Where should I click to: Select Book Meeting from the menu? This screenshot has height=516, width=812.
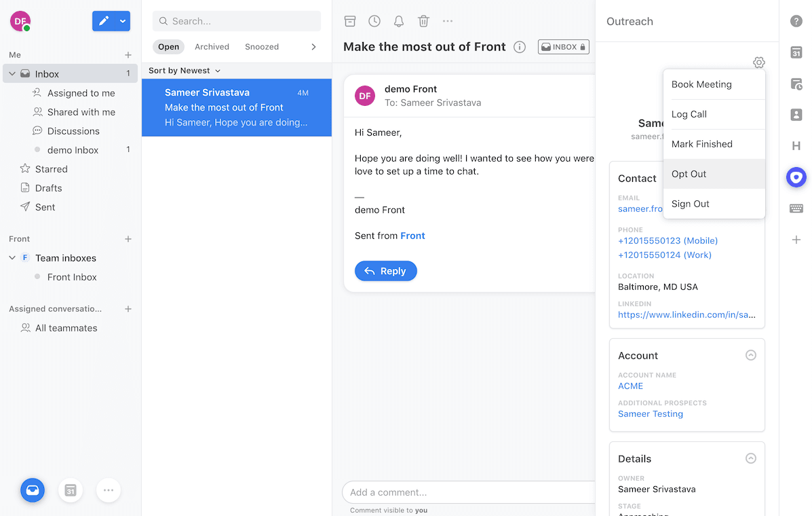pos(701,84)
